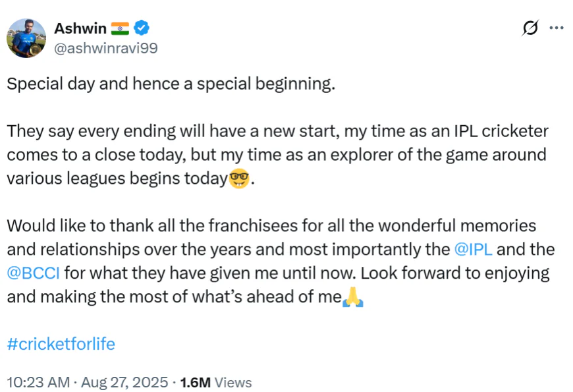Click the Aug 27, 2025 date
This screenshot has height=392, width=573.
point(124,383)
